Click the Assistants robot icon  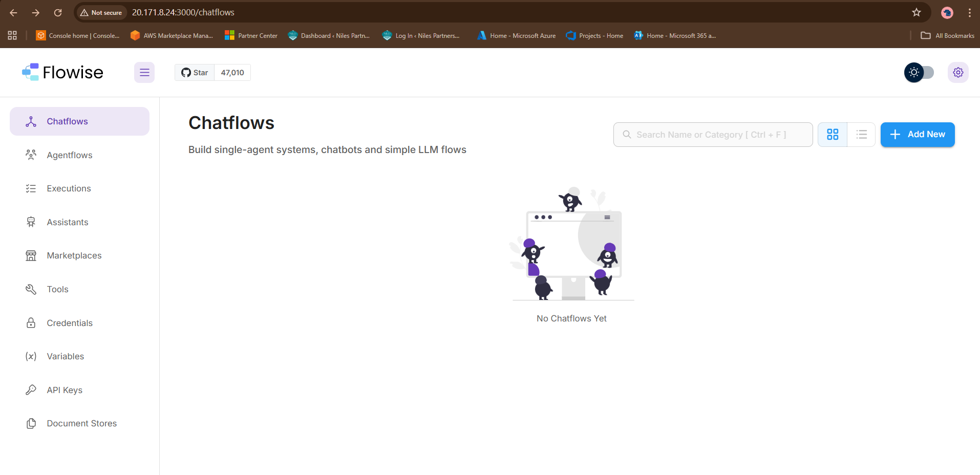(31, 222)
